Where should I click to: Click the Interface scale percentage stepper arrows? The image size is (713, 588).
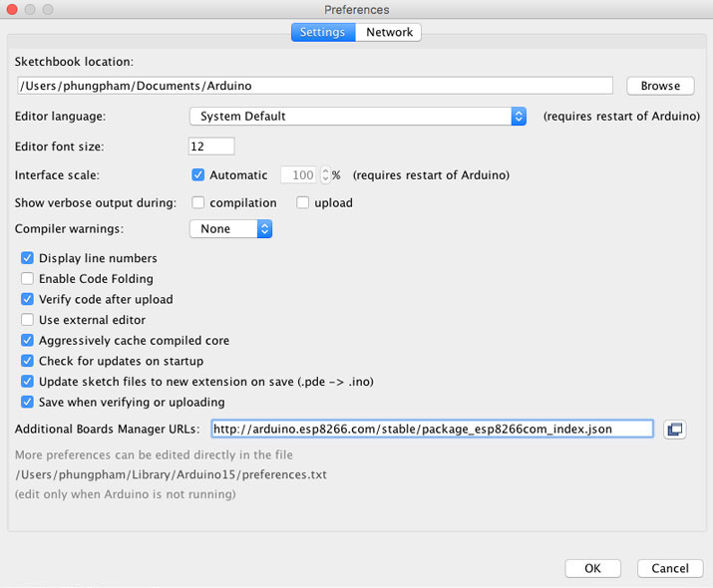click(325, 175)
